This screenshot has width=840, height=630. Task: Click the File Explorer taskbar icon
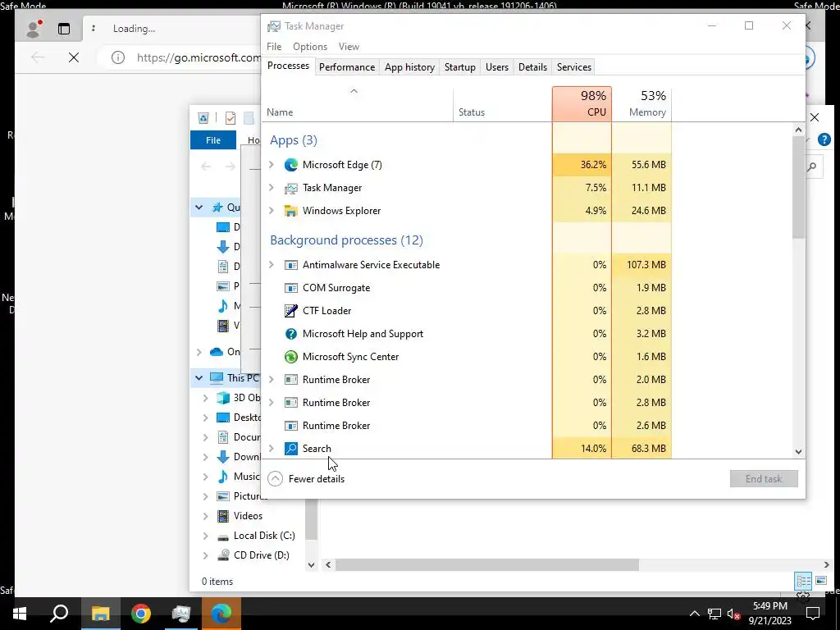click(100, 614)
